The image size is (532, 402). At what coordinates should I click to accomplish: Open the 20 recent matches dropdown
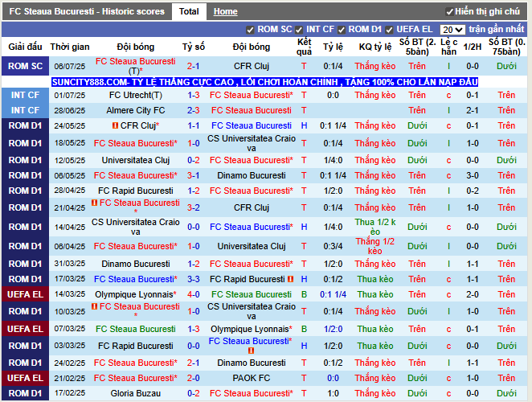452,30
